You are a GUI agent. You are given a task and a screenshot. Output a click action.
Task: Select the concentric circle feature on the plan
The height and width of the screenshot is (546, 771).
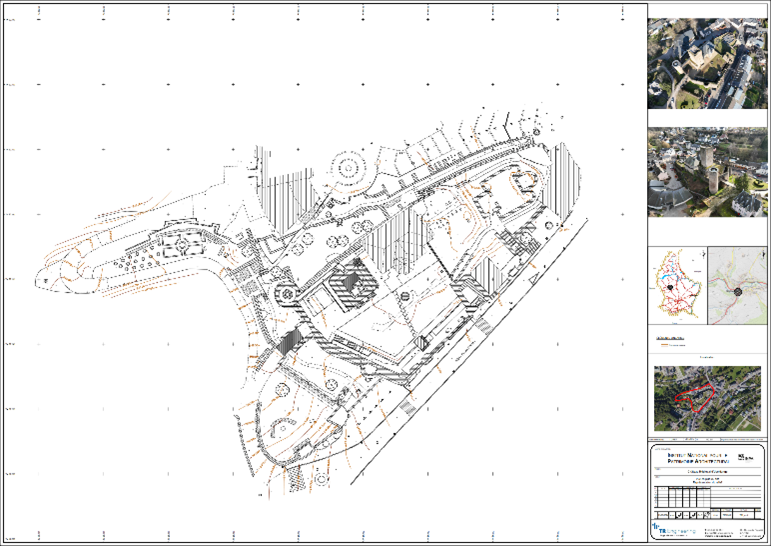tap(350, 167)
